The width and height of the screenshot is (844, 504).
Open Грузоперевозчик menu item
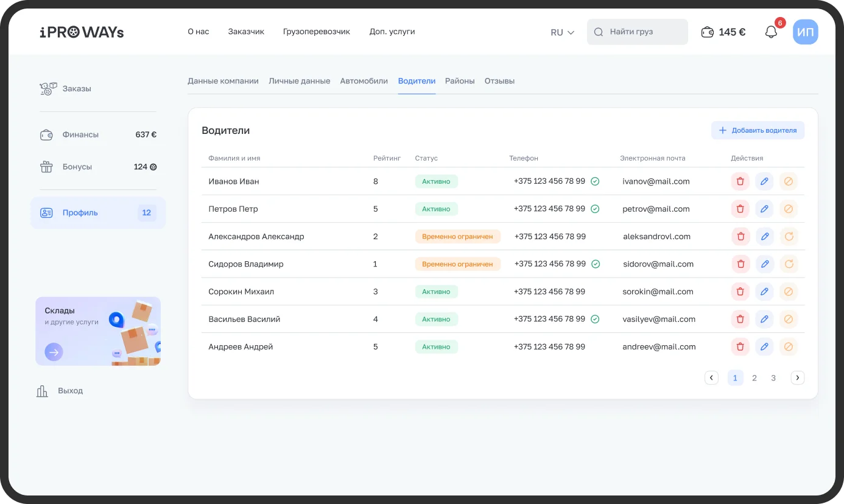pos(316,32)
